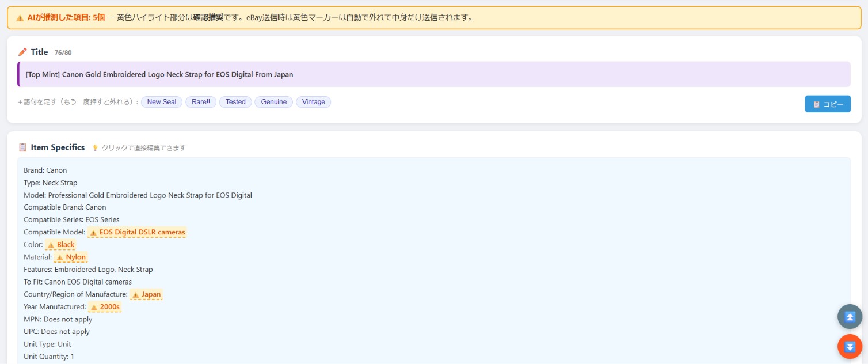This screenshot has width=868, height=364.
Task: Click the Features: Embroidered Logo line
Action: point(88,270)
